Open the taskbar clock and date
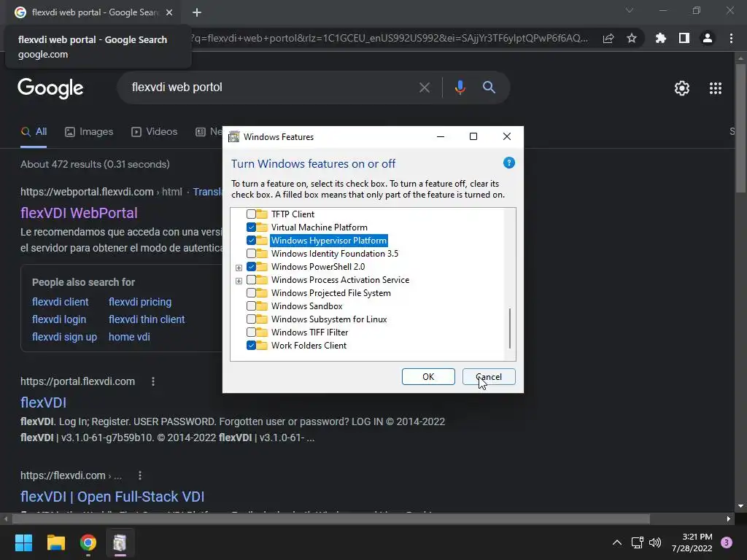The width and height of the screenshot is (747, 560). 692,542
